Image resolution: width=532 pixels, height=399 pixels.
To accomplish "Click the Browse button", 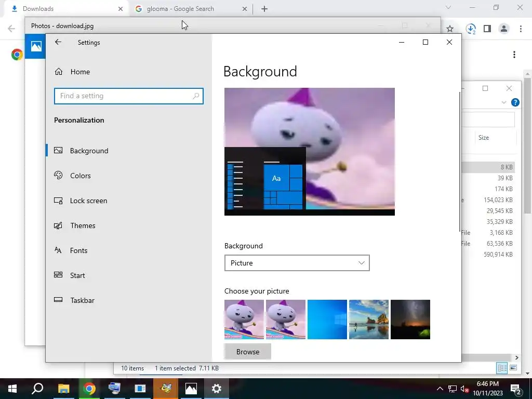I will (248, 352).
